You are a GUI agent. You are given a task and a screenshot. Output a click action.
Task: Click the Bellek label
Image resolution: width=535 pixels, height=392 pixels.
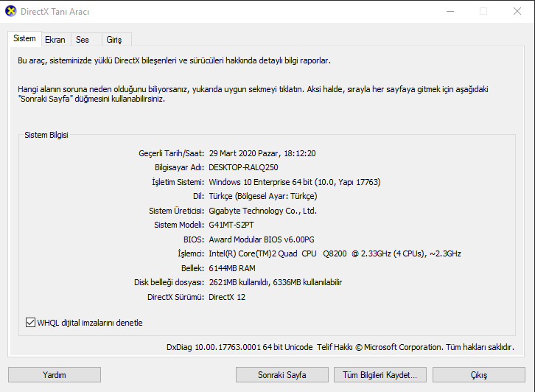tap(193, 268)
